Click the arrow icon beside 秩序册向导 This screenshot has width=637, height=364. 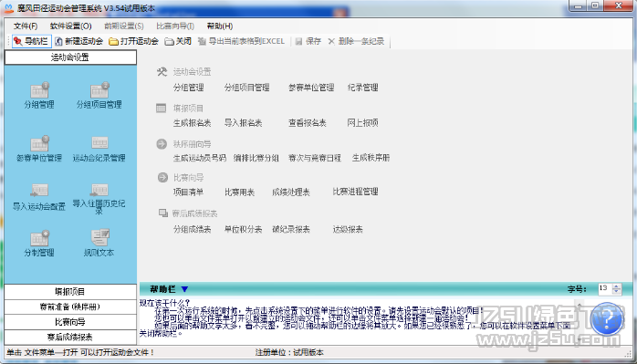click(162, 144)
